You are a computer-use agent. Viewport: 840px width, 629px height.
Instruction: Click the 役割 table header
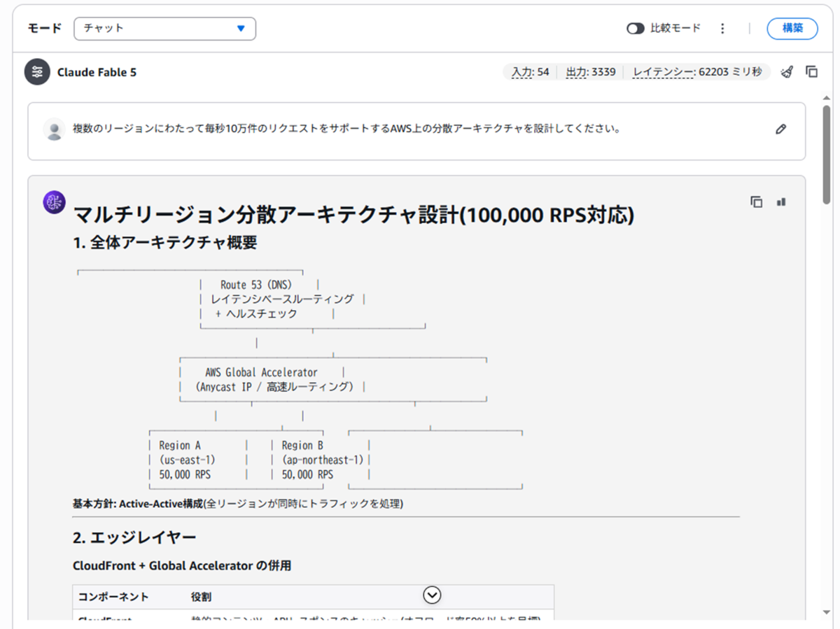click(201, 597)
